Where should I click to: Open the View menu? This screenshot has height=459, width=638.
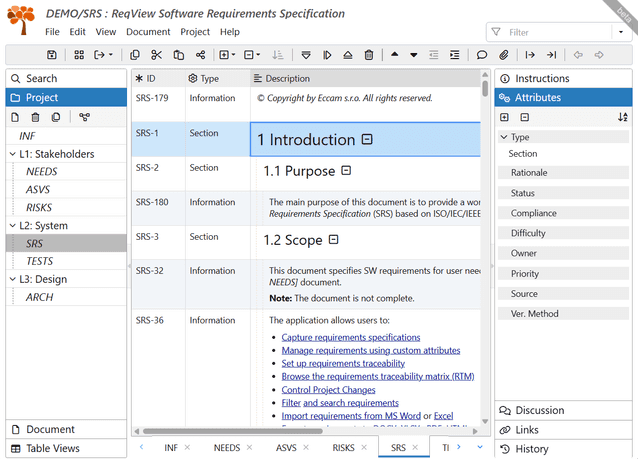click(x=106, y=32)
